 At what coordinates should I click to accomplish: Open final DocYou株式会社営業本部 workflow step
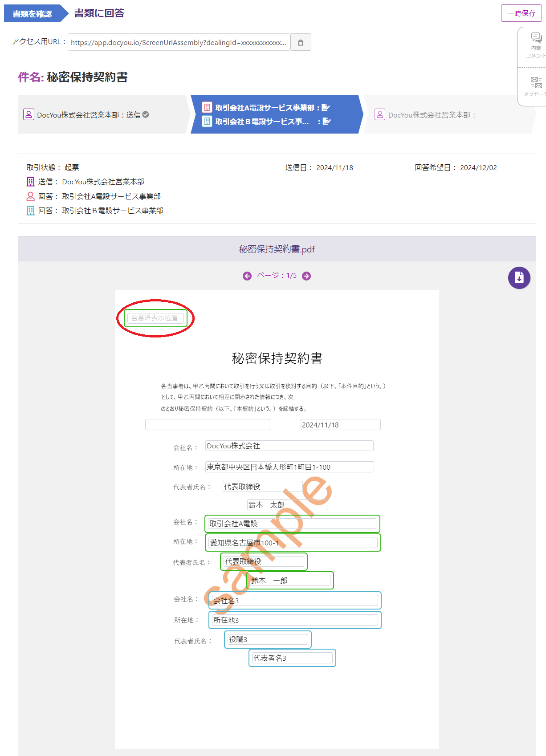pyautogui.click(x=449, y=114)
